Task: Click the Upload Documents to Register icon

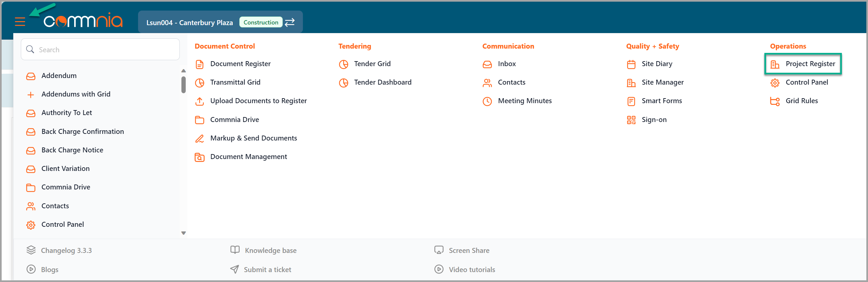Action: coord(200,101)
